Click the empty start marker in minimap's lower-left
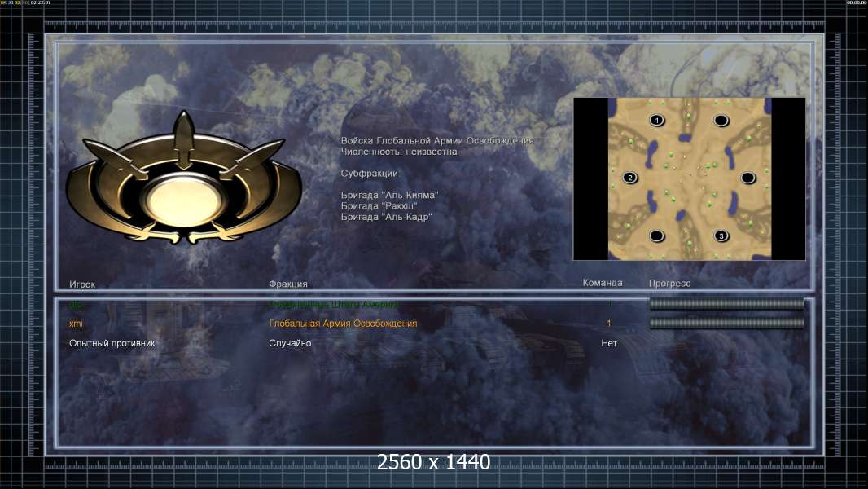The height and width of the screenshot is (489, 868). point(657,236)
